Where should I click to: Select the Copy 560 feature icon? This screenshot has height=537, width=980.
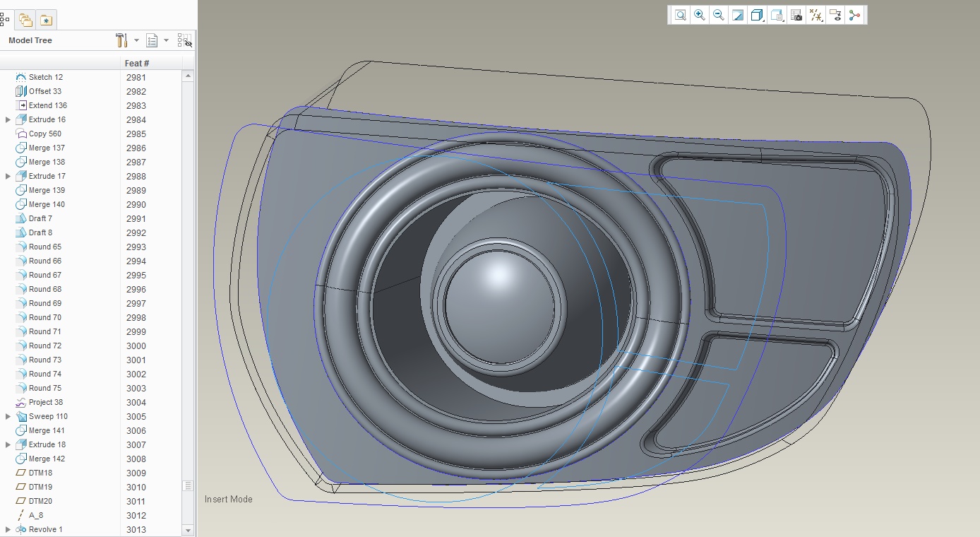pyautogui.click(x=20, y=134)
